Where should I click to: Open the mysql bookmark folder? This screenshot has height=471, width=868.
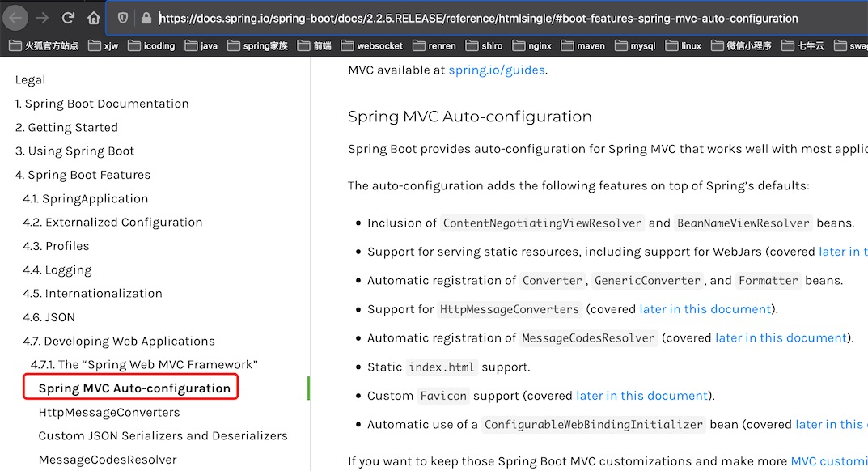637,46
